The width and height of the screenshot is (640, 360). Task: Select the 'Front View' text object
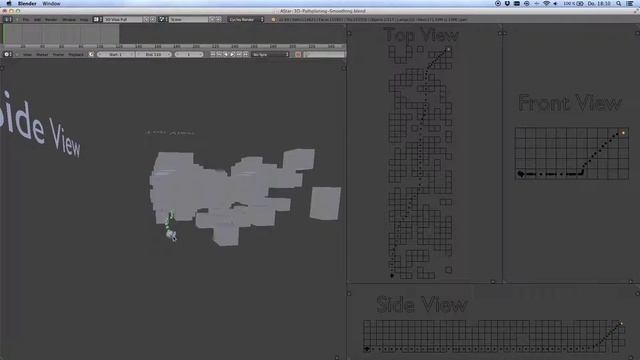point(570,103)
